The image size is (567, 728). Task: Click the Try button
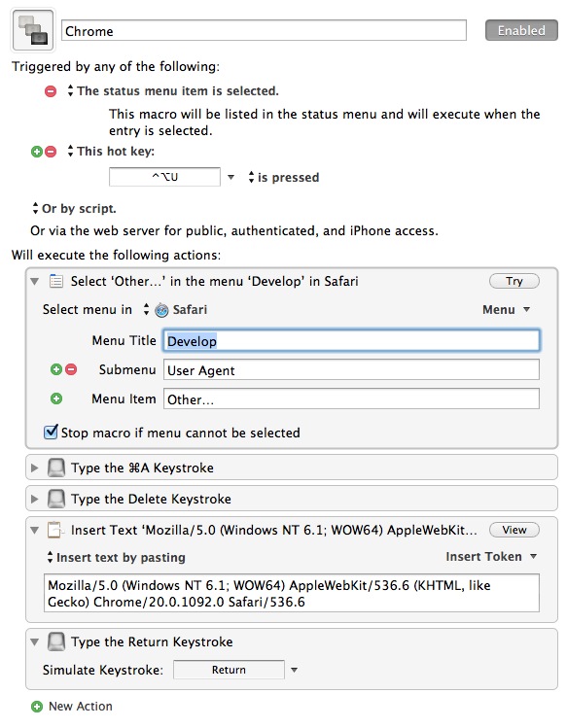pyautogui.click(x=514, y=281)
